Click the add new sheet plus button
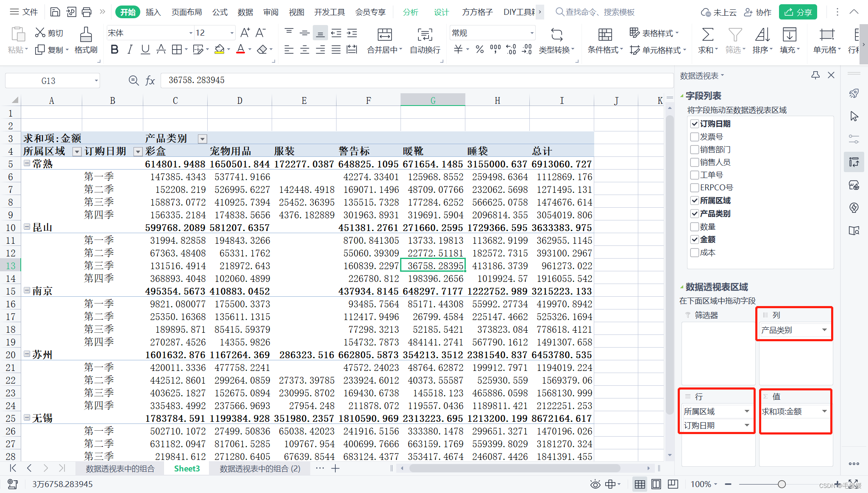This screenshot has width=868, height=493. [335, 468]
